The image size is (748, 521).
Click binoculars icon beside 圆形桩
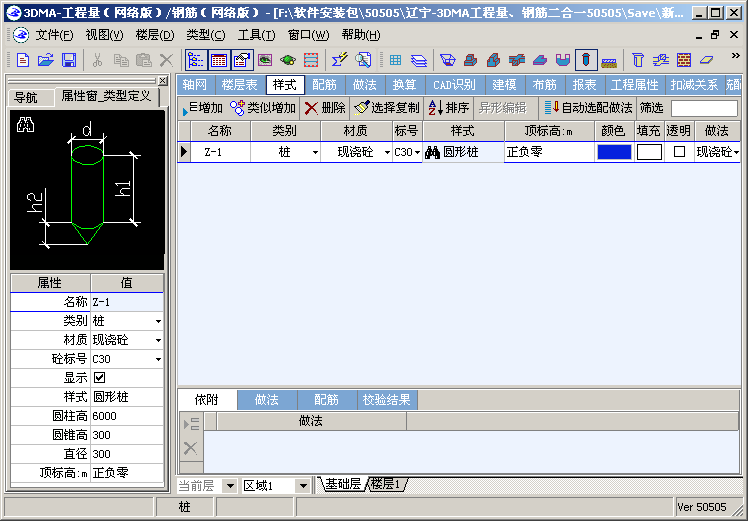coord(432,152)
